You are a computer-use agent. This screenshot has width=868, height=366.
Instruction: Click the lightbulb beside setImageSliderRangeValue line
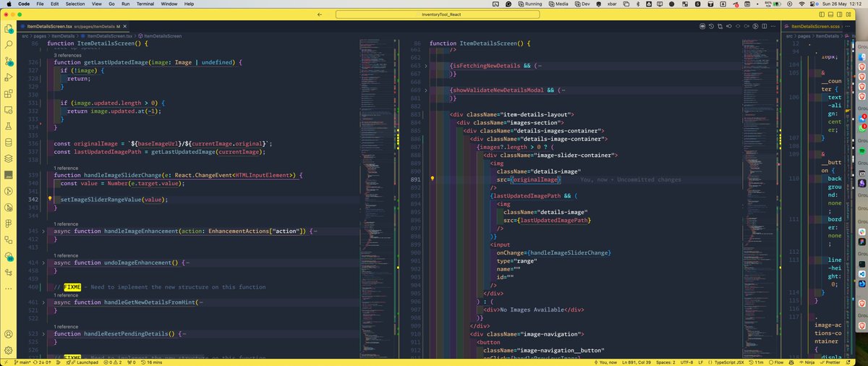point(51,198)
